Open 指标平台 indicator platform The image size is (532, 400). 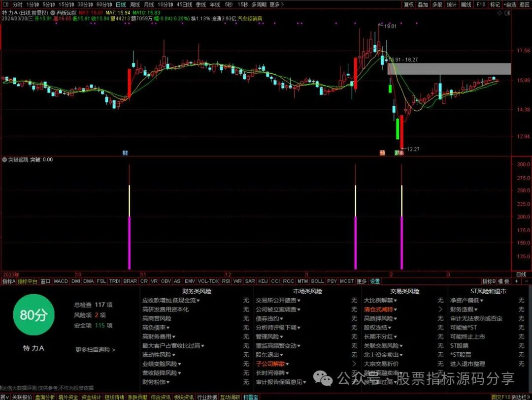[28, 281]
